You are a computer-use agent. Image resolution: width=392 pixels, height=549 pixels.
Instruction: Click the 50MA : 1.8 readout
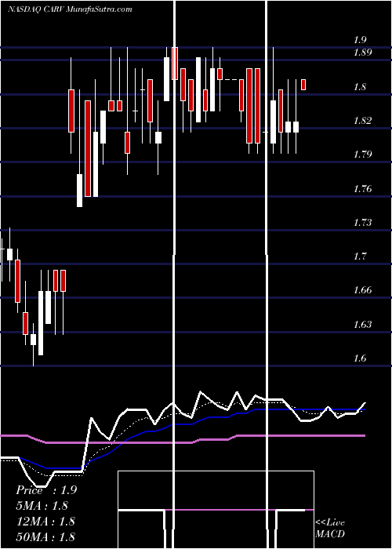(x=45, y=536)
